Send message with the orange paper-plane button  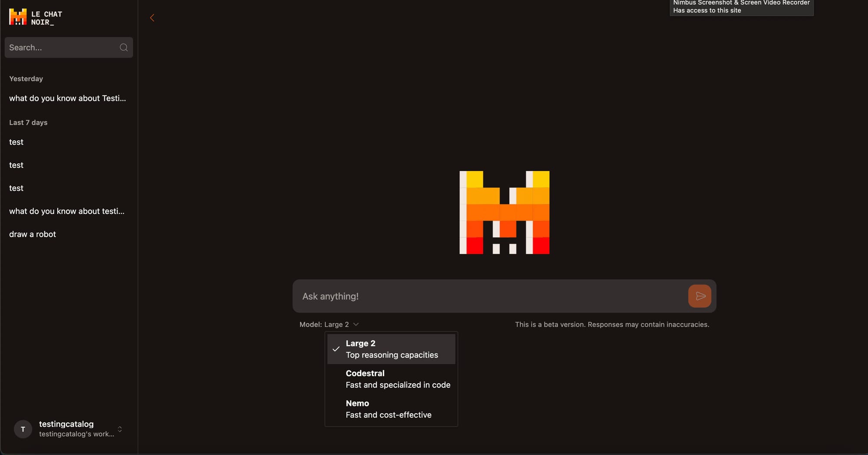(x=700, y=296)
